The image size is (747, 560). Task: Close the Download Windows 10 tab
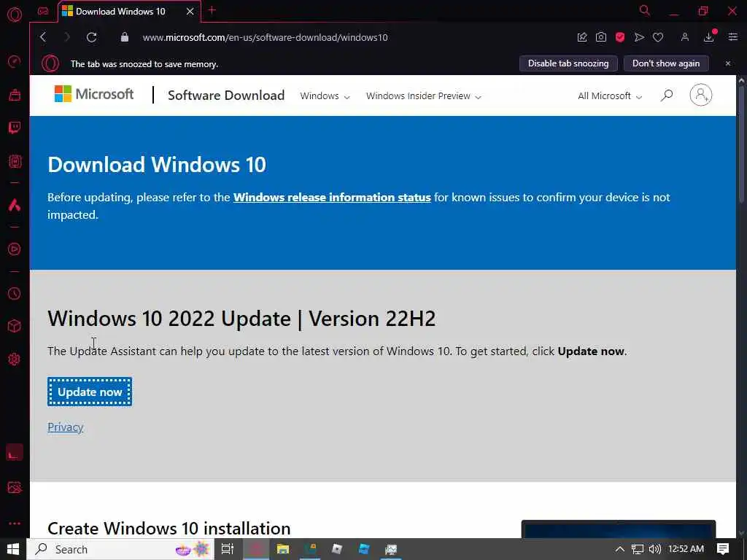coord(190,11)
